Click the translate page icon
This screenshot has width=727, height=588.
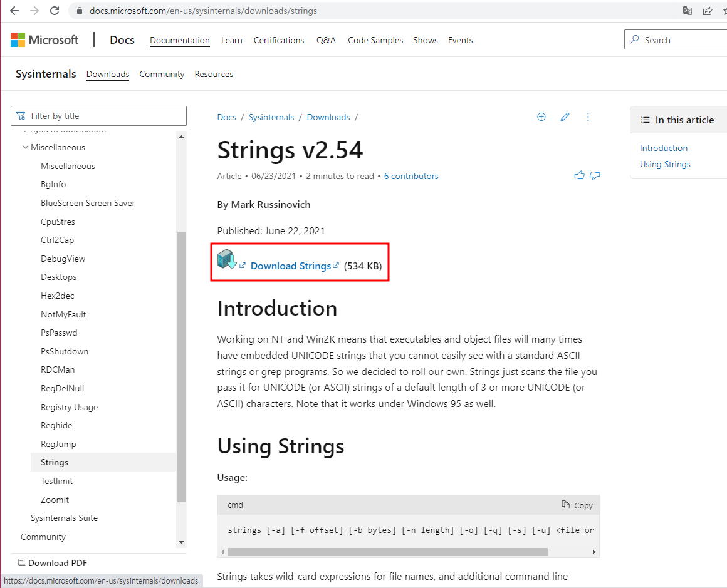coord(688,11)
